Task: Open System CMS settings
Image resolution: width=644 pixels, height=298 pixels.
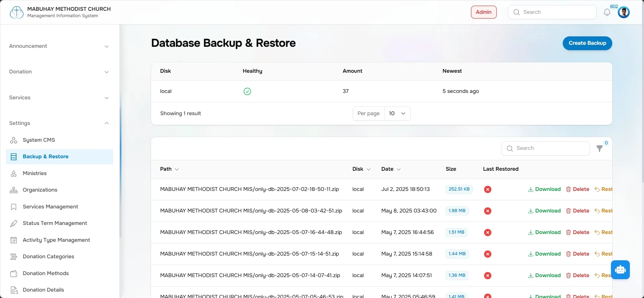Action: click(x=59, y=140)
